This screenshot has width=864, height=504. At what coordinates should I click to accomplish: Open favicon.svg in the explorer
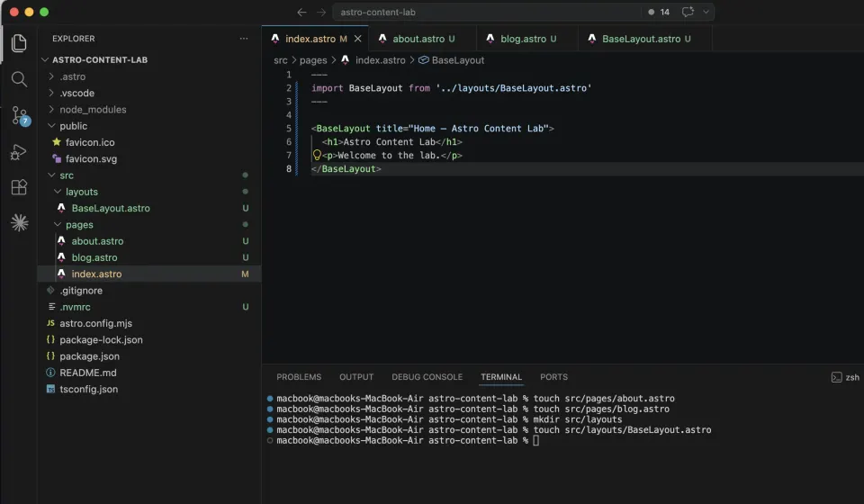click(x=91, y=158)
